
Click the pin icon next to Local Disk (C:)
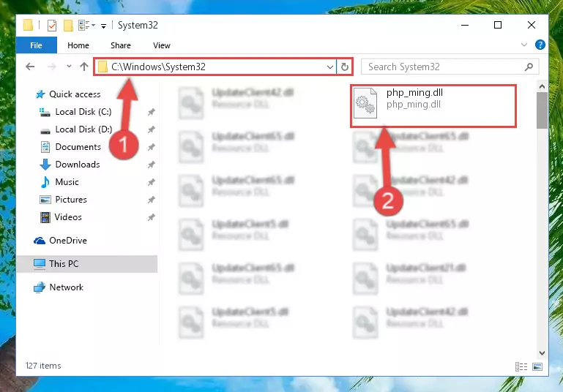[151, 112]
